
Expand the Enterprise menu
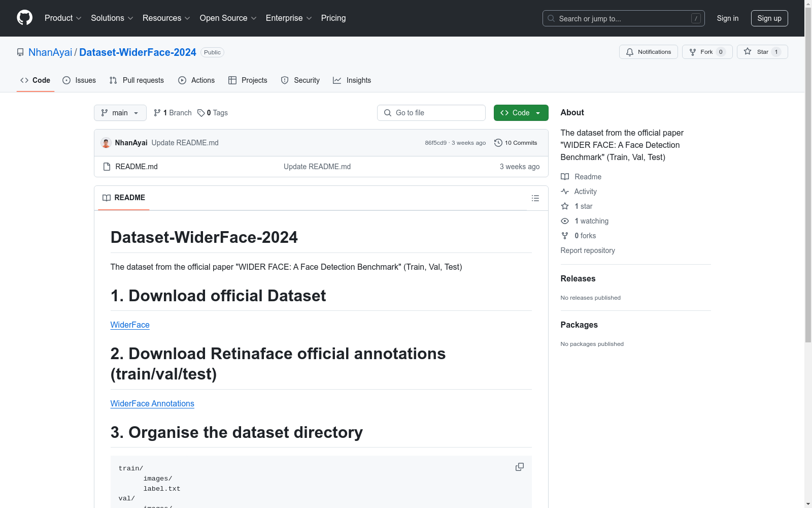(x=289, y=18)
